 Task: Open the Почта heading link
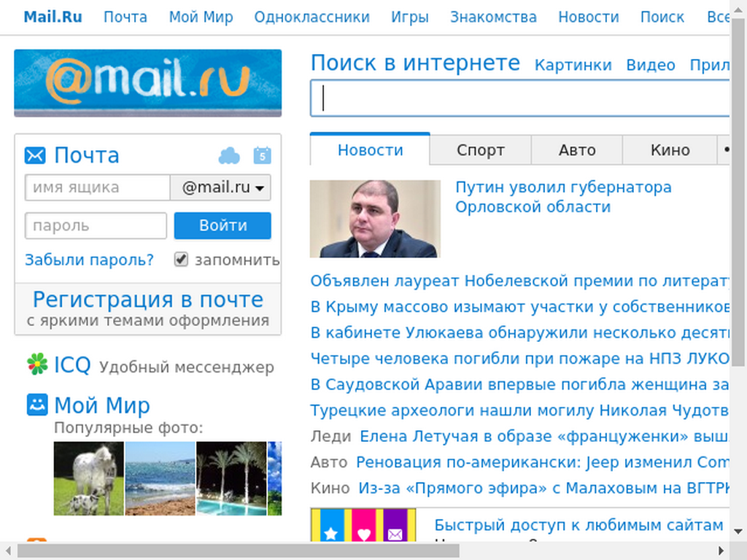point(87,155)
